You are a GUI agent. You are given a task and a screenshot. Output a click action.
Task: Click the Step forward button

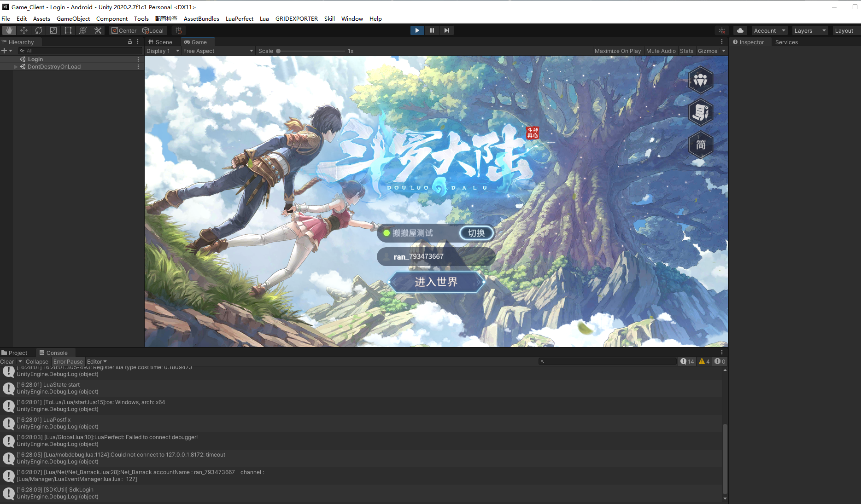coord(446,30)
